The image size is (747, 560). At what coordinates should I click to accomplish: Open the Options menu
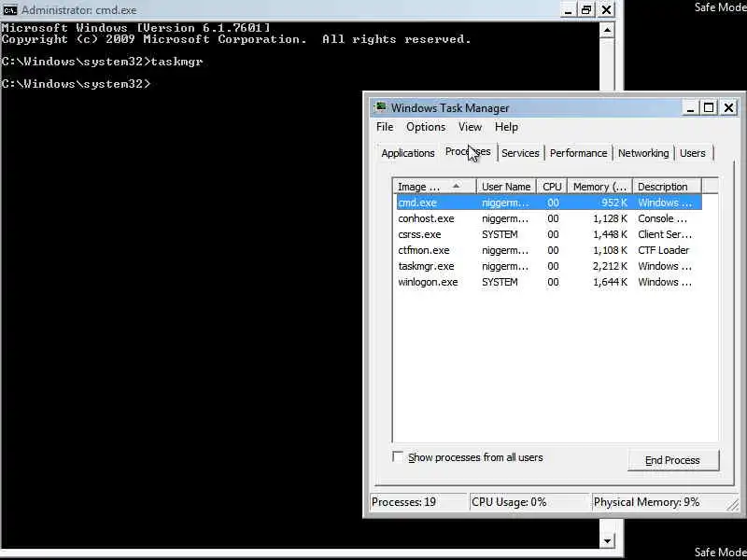click(x=426, y=127)
